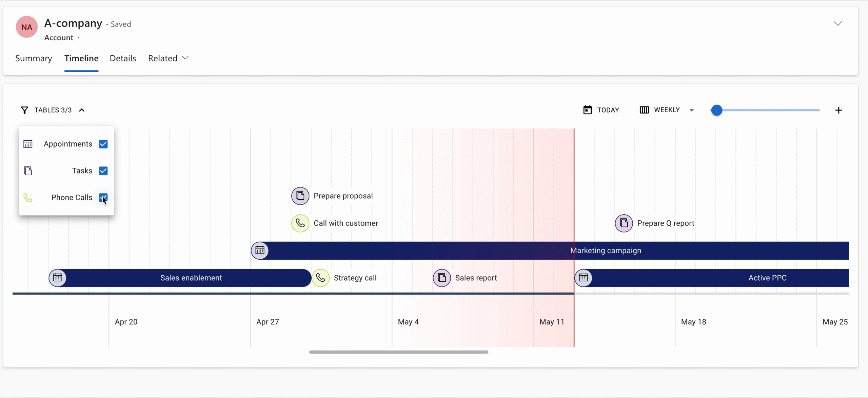Click the A-company record title

tap(73, 23)
